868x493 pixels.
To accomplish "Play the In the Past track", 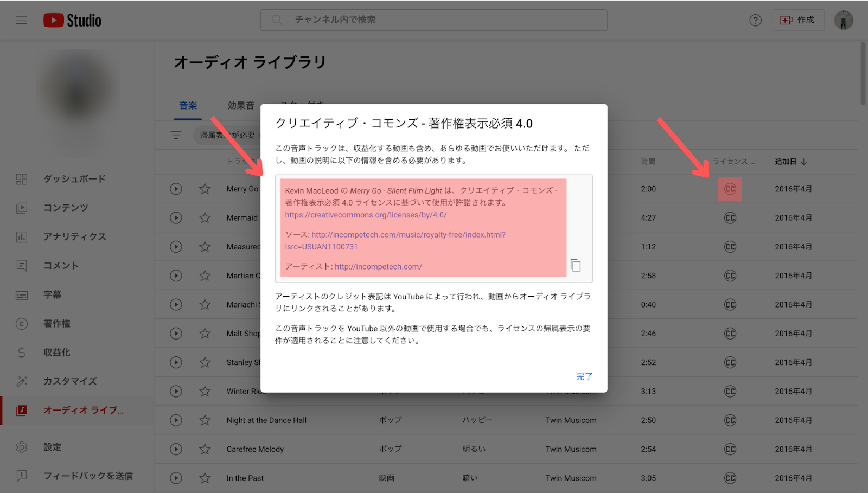I will click(176, 478).
